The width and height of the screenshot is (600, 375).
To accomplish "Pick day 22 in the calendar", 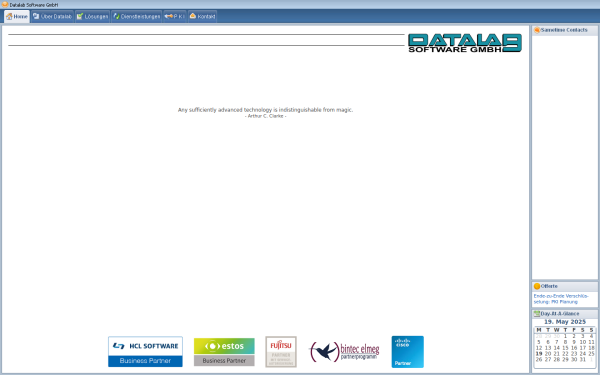I will [565, 354].
